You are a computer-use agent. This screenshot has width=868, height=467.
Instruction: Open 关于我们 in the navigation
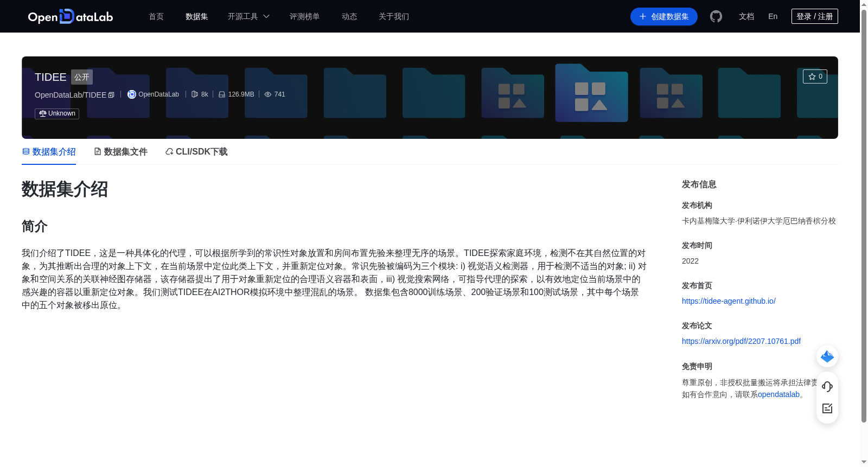point(394,16)
